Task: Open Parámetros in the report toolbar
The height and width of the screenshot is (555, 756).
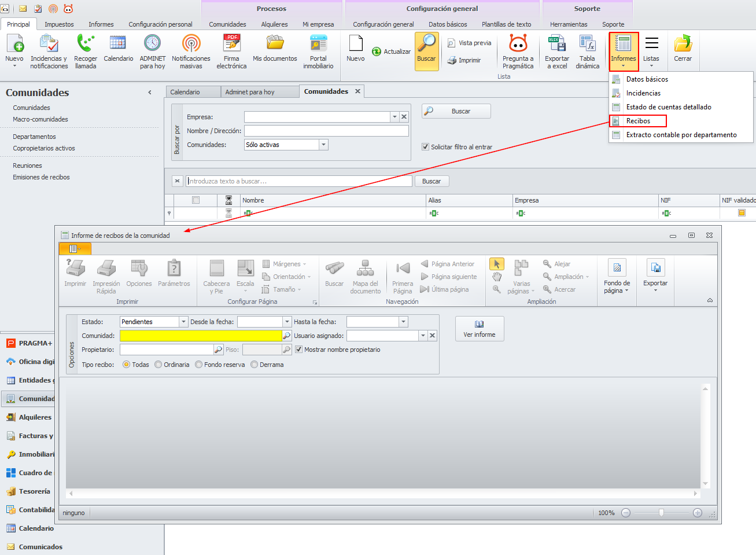Action: pyautogui.click(x=174, y=273)
